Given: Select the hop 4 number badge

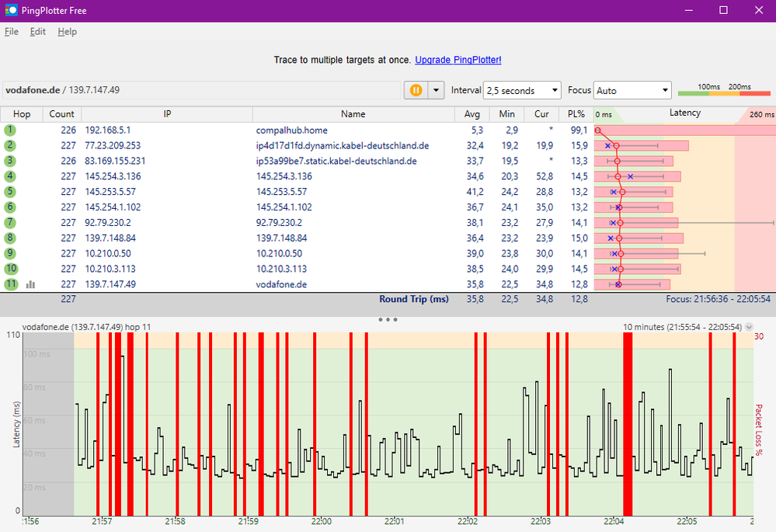Looking at the screenshot, I should click(10, 176).
